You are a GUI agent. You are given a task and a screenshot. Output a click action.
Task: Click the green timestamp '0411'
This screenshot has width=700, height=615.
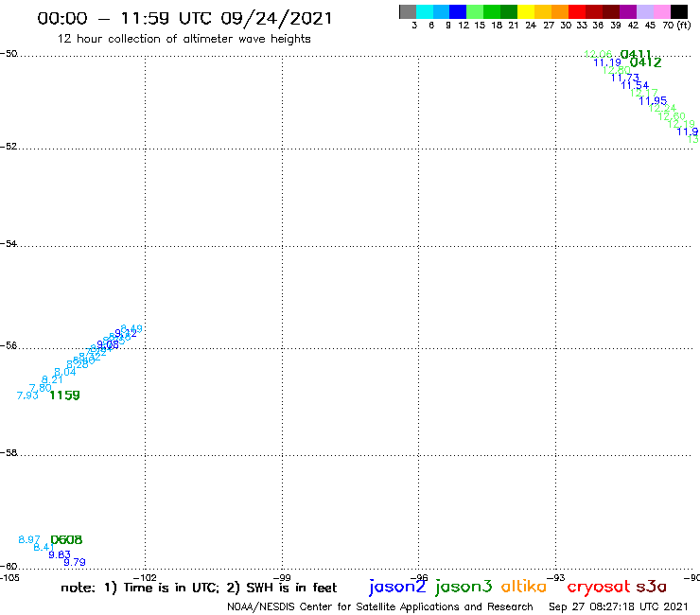[636, 55]
